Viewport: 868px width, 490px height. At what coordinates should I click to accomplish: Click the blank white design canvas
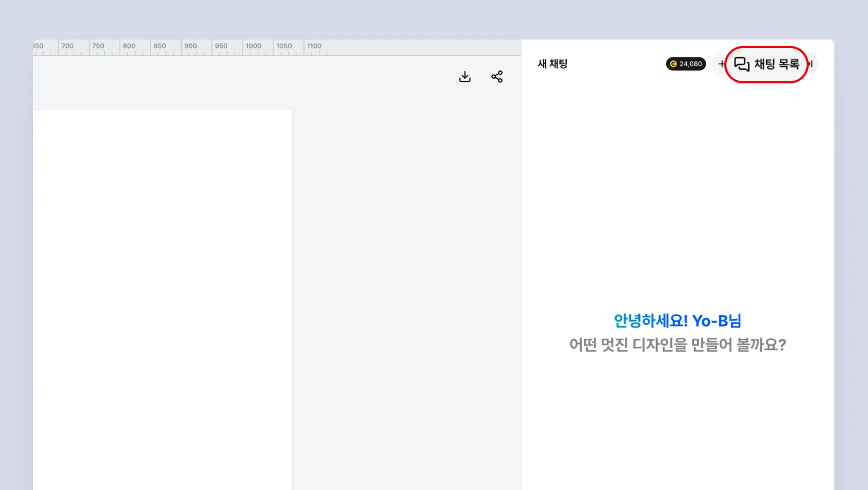tap(162, 299)
